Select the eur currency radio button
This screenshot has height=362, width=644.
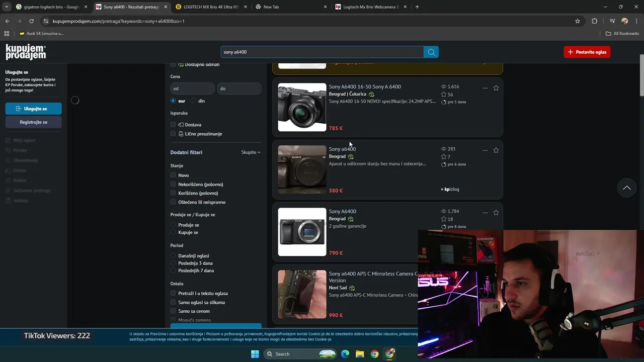pos(173,101)
